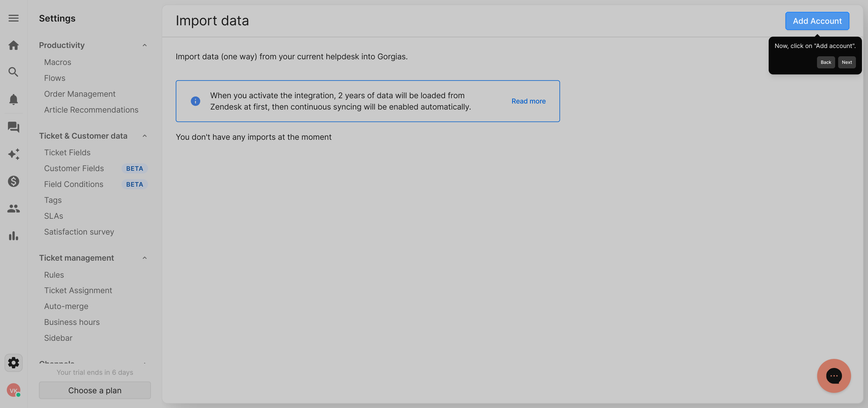The width and height of the screenshot is (868, 408).
Task: Click "Your trial ends in 6 days" text
Action: tap(95, 372)
